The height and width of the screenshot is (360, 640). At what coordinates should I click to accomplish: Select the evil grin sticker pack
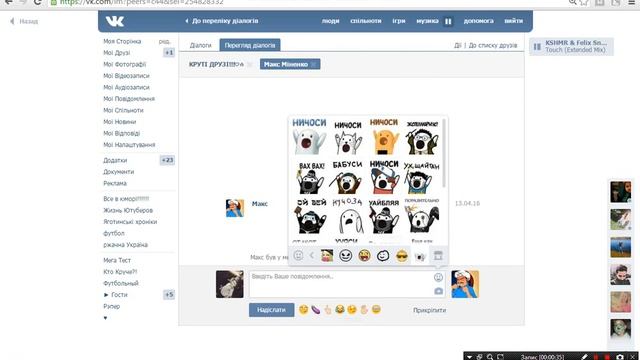coord(346,256)
